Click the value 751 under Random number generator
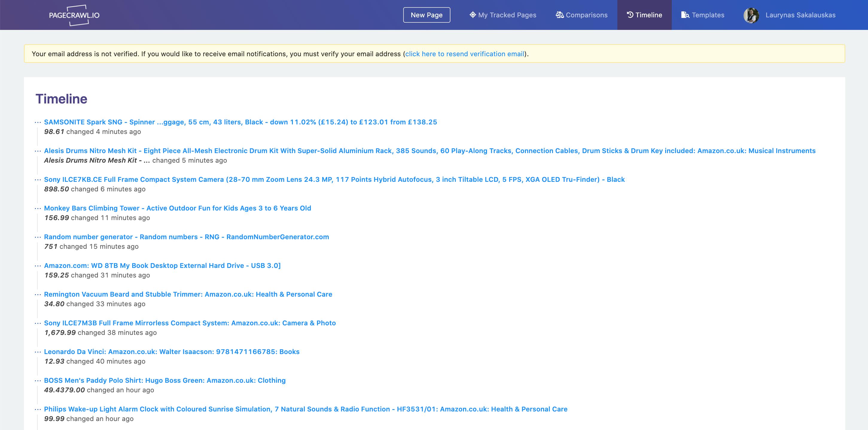 click(51, 246)
